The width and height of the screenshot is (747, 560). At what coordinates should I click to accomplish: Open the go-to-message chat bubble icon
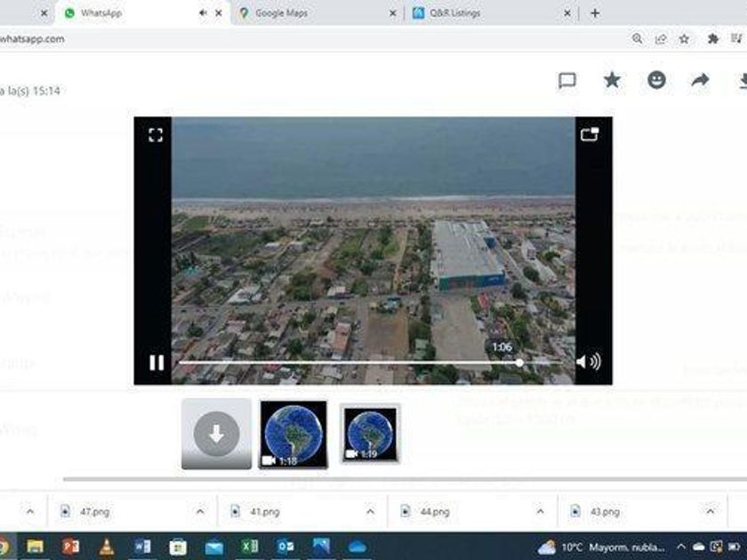[x=567, y=80]
